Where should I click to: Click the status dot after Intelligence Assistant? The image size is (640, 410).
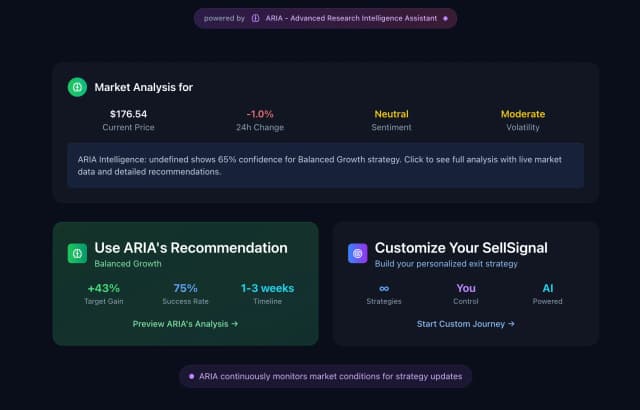[445, 18]
